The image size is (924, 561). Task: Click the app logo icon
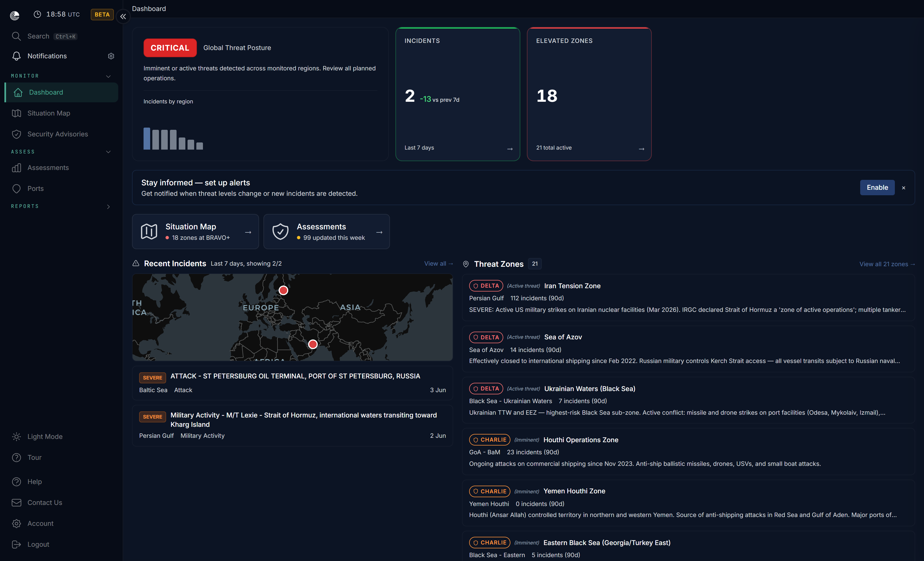(15, 15)
